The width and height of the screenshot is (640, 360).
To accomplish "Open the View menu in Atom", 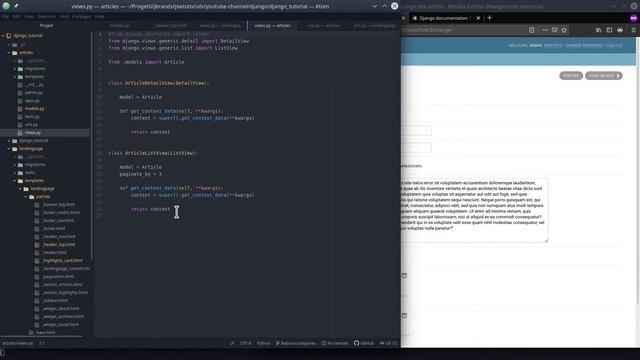I will (29, 17).
